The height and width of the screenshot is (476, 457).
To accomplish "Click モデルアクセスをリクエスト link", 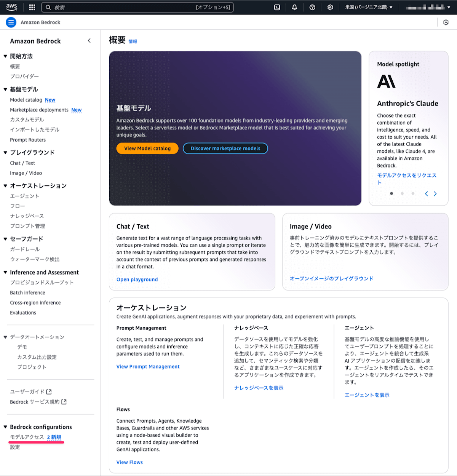I will (x=407, y=179).
